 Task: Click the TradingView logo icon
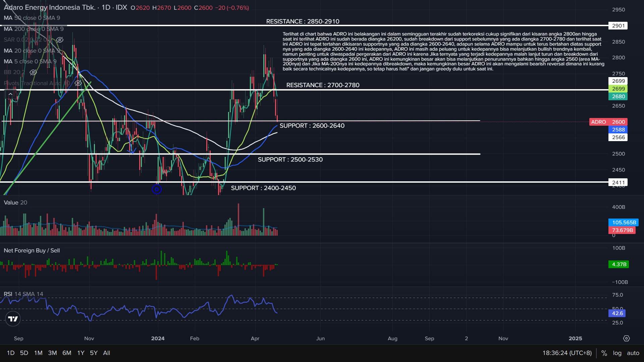13,319
